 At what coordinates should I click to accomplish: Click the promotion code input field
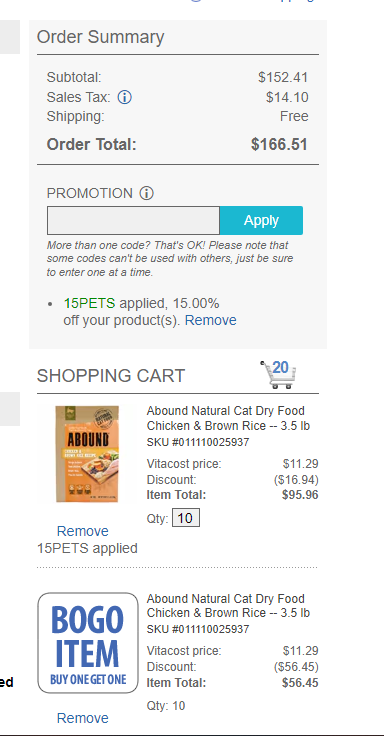pos(133,220)
